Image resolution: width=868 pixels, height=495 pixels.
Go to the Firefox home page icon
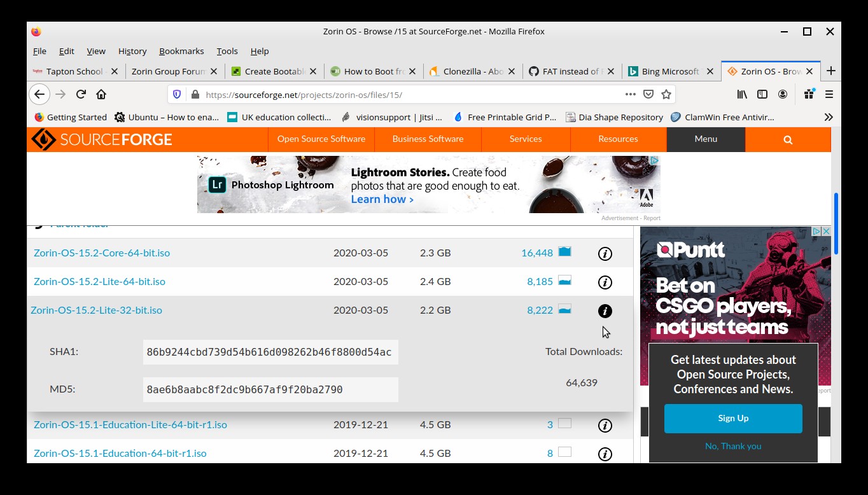101,94
